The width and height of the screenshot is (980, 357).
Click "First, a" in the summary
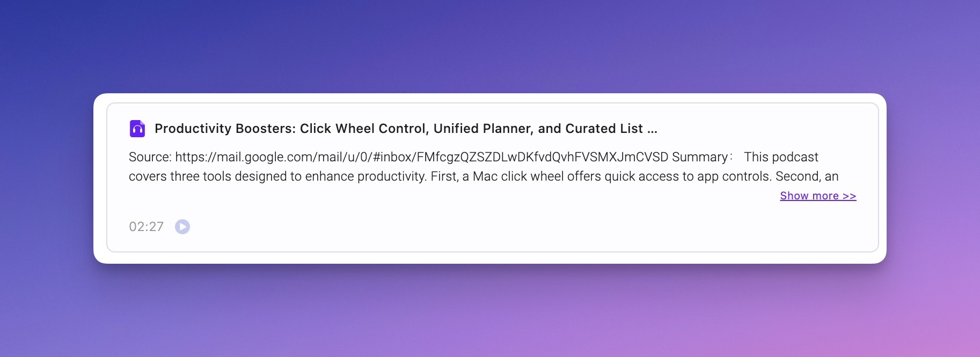point(450,176)
